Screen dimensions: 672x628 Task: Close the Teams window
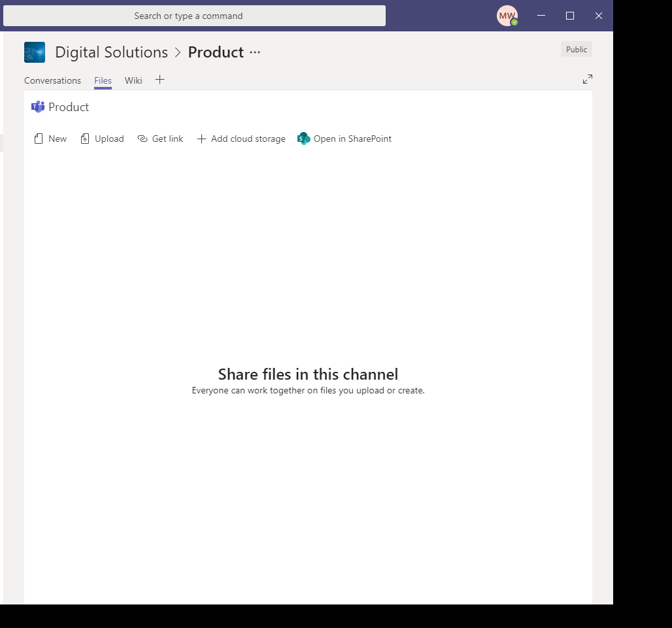[599, 16]
